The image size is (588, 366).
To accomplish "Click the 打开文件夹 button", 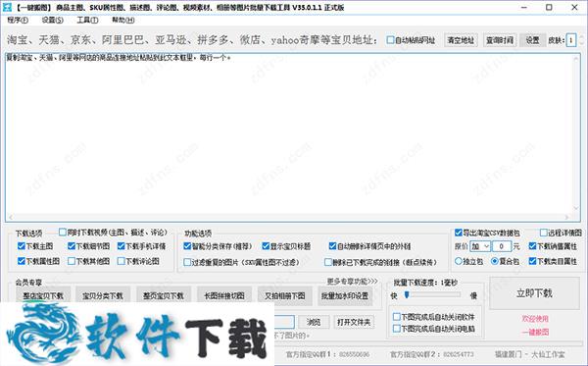I will (x=353, y=322).
